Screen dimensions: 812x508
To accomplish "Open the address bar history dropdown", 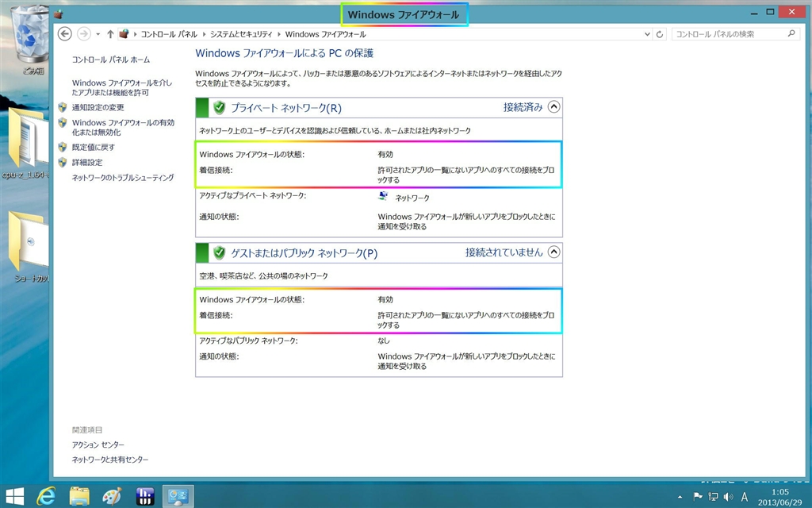I will (647, 34).
